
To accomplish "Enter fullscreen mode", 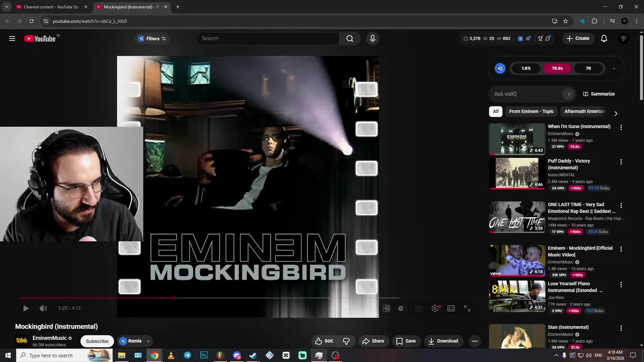I will tap(467, 308).
